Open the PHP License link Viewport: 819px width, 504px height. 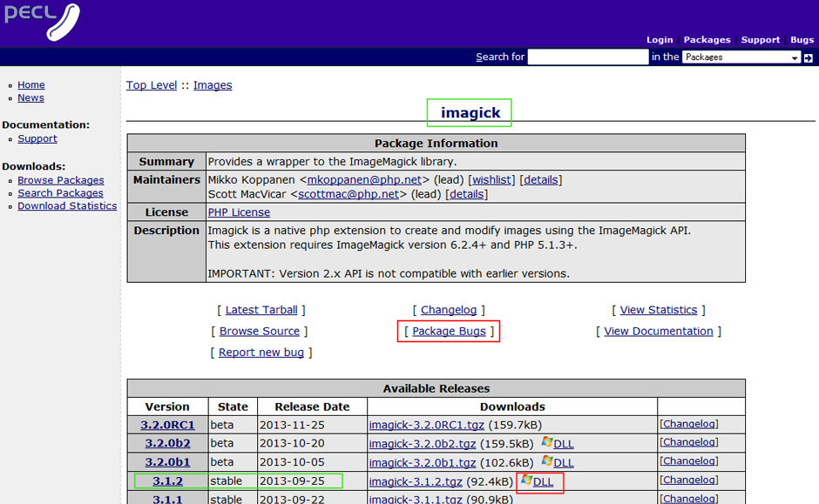coord(240,212)
